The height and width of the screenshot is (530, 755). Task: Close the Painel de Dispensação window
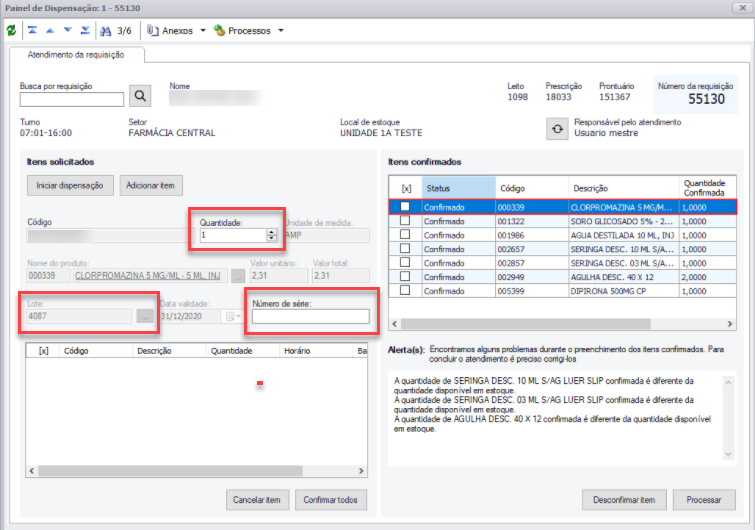pos(742,8)
